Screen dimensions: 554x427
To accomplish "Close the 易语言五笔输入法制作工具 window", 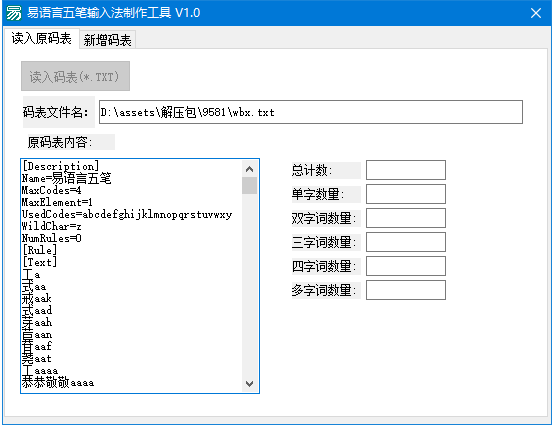I will click(536, 13).
